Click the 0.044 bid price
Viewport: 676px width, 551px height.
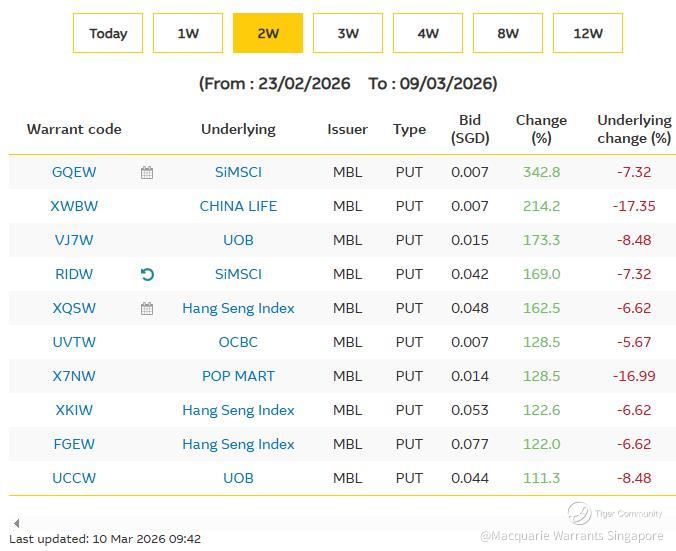[x=470, y=478]
